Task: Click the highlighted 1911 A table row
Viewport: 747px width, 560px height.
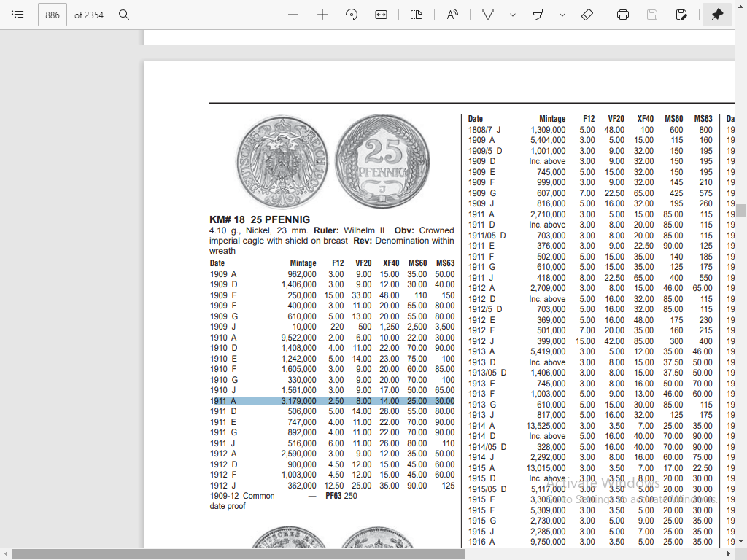Action: pyautogui.click(x=332, y=401)
